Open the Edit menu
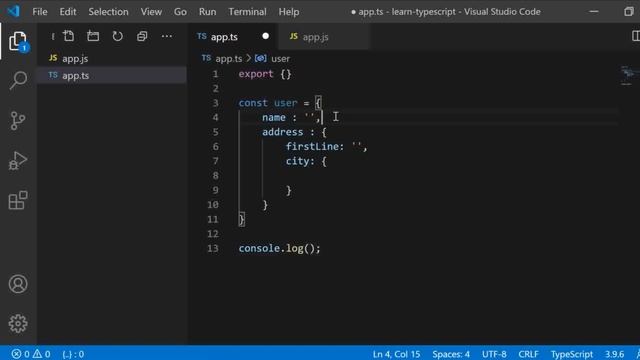Viewport: 640px width, 360px height. [68, 12]
